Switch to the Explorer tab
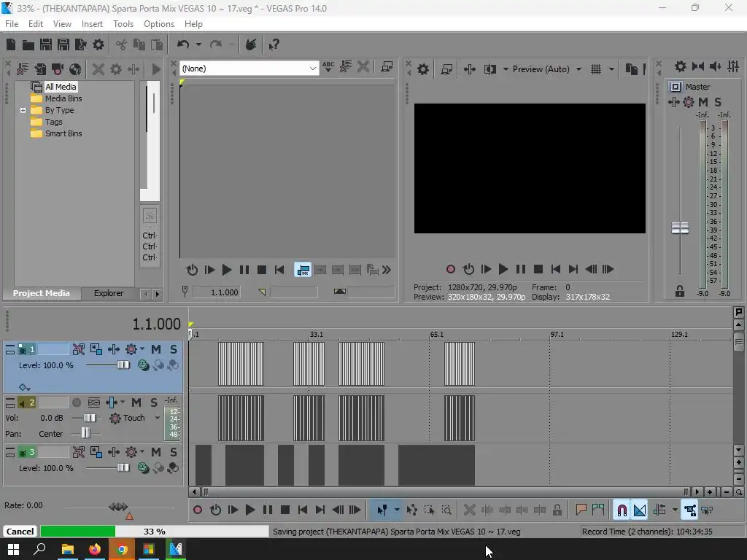Viewport: 747px width, 560px height. (x=109, y=293)
